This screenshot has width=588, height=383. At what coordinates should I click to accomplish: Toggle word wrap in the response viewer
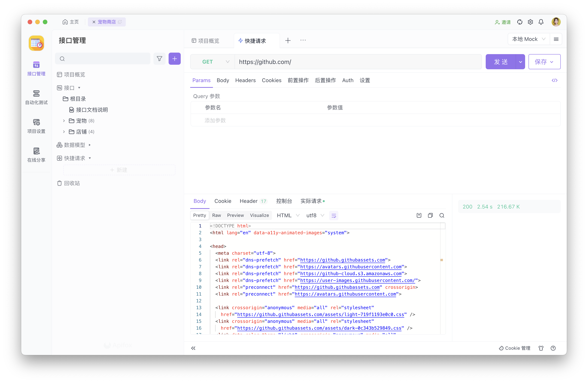pyautogui.click(x=334, y=215)
